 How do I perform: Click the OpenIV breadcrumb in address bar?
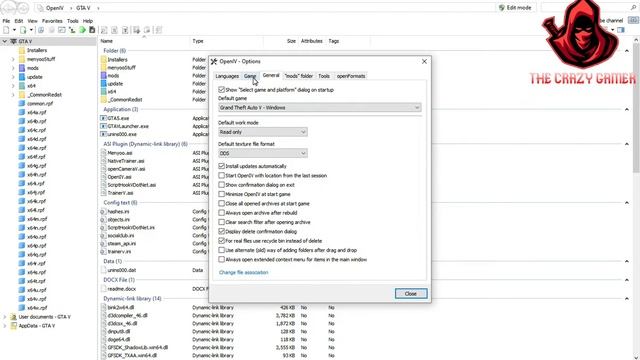(x=55, y=8)
